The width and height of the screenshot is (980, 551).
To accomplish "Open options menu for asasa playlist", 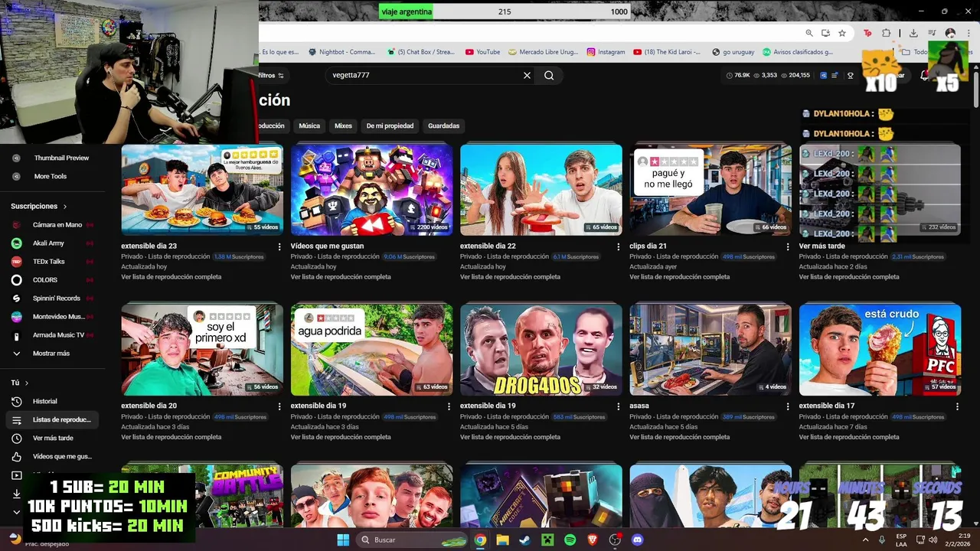I will [789, 407].
